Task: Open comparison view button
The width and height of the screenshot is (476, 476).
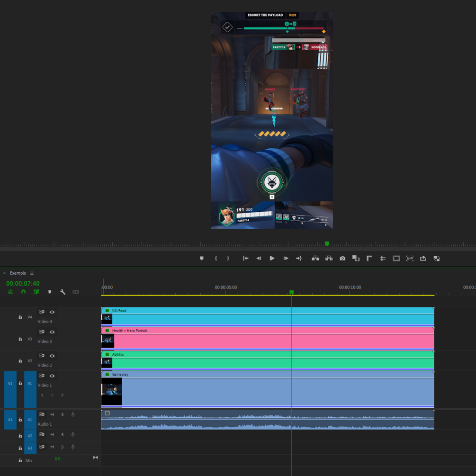Action: pyautogui.click(x=356, y=258)
